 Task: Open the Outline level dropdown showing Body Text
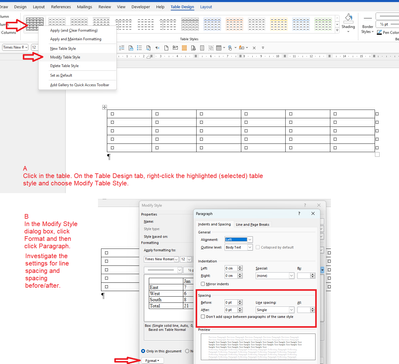[238, 247]
